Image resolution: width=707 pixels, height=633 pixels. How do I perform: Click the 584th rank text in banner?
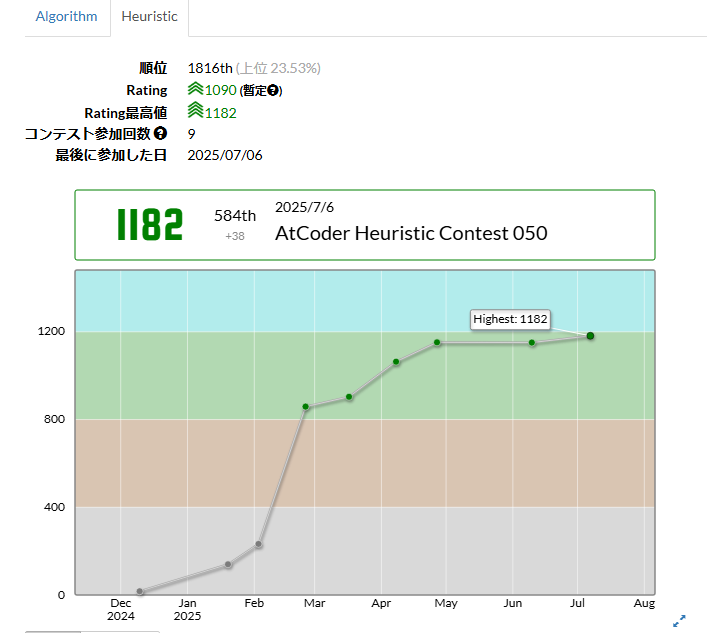pos(235,216)
